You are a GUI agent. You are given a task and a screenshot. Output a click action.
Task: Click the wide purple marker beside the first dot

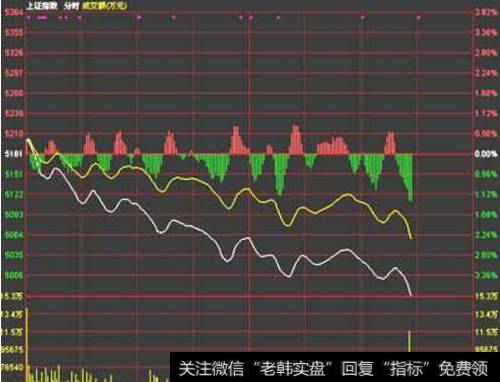[41, 17]
